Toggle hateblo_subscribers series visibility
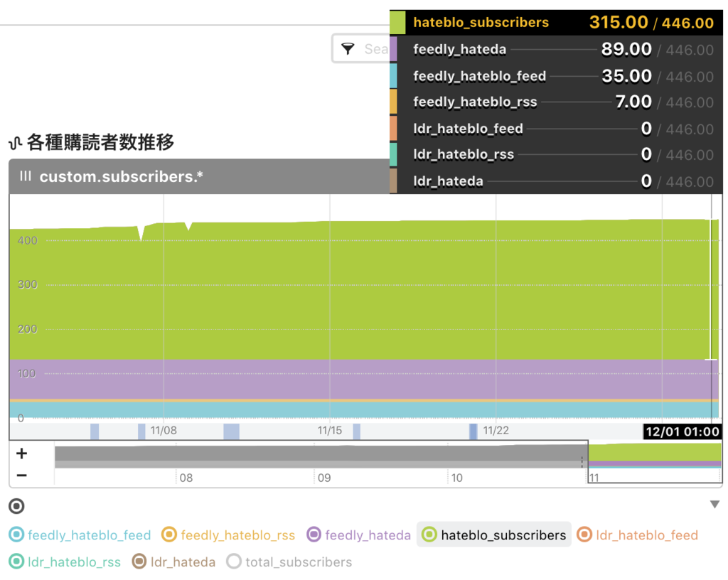The height and width of the screenshot is (580, 728). [494, 535]
